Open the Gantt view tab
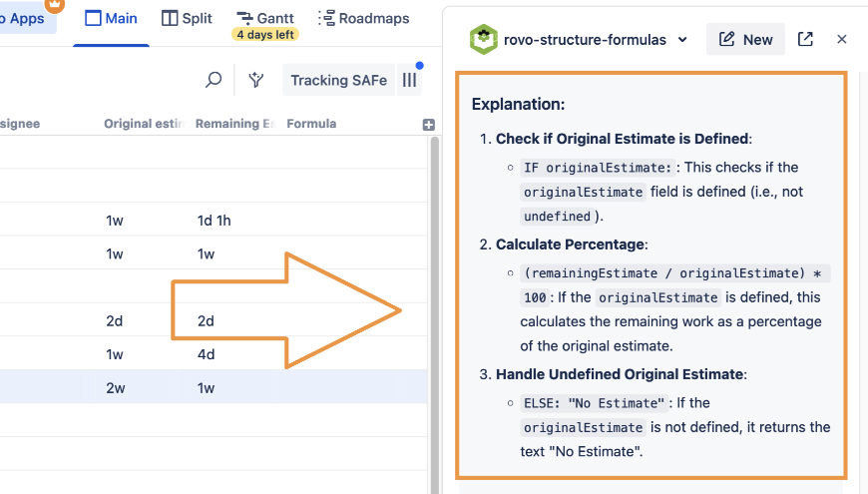The width and height of the screenshot is (868, 494). pos(265,18)
